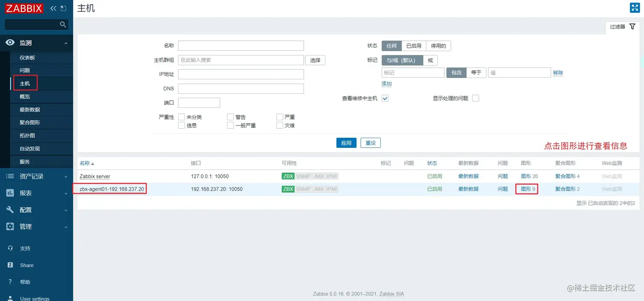Click the ZABBIX logo
Screen dimensions: 644x301
click(24, 8)
